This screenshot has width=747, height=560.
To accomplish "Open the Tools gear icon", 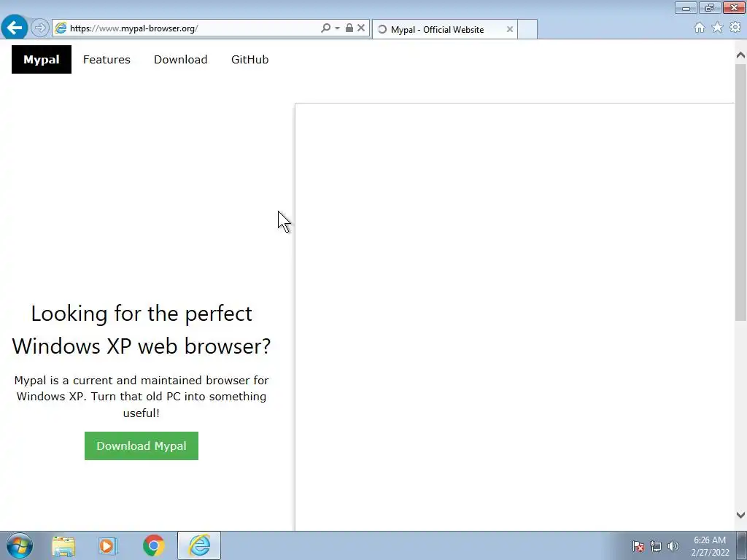I will [x=735, y=28].
